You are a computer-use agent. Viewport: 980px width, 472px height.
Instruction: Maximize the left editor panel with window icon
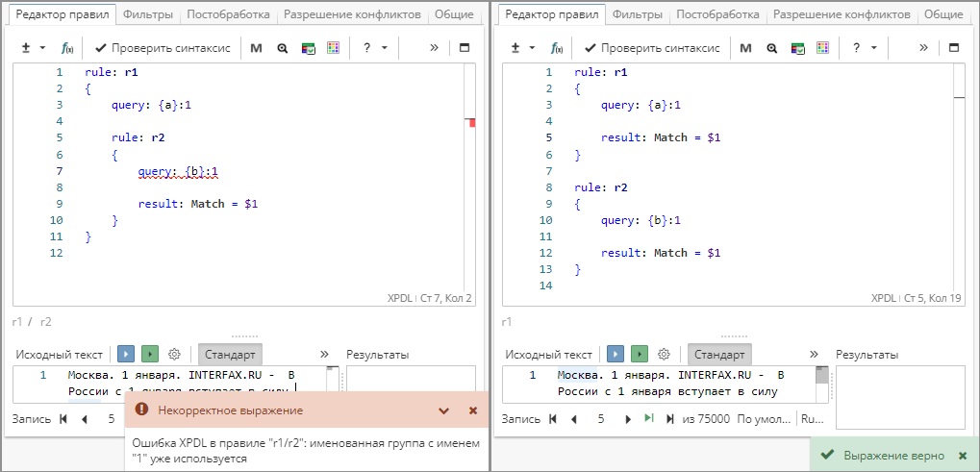tap(465, 48)
